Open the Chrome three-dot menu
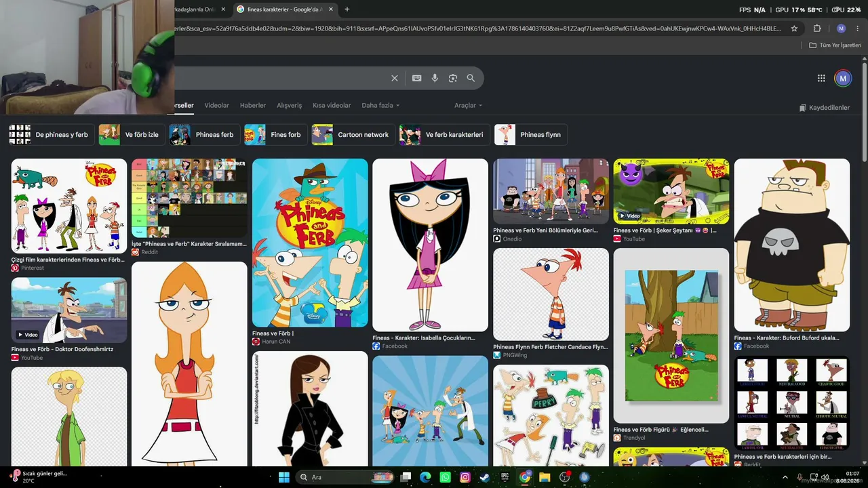 tap(858, 28)
